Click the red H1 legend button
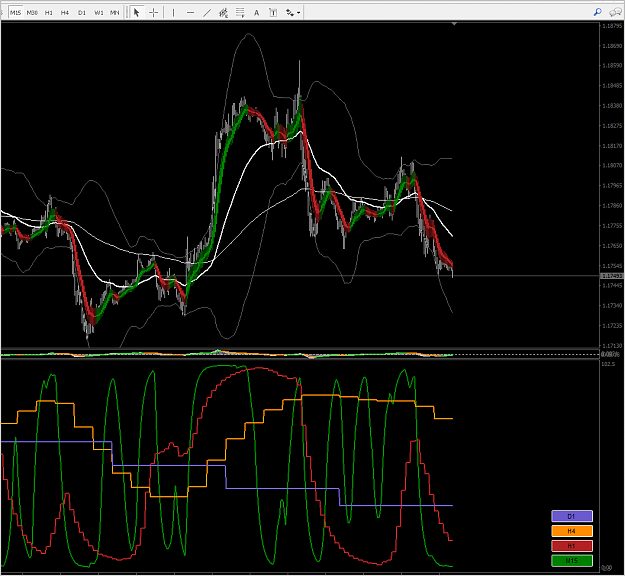The image size is (625, 576). 572,546
